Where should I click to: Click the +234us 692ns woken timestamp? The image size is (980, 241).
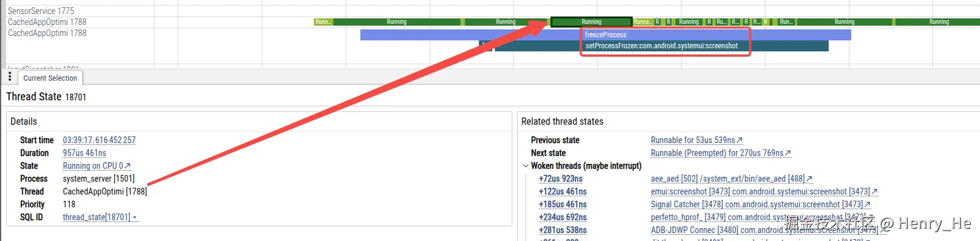(x=563, y=217)
